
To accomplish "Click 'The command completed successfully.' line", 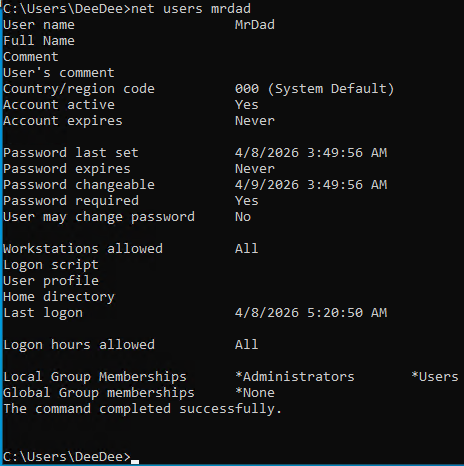I will click(142, 409).
